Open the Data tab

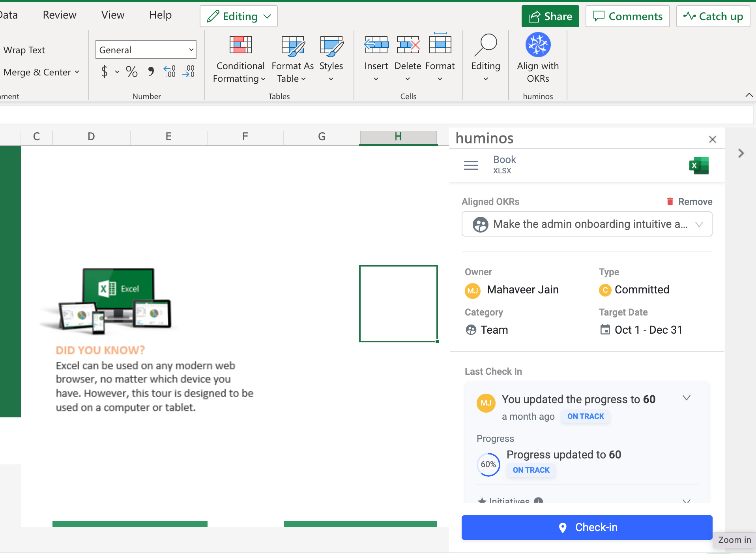click(x=9, y=15)
